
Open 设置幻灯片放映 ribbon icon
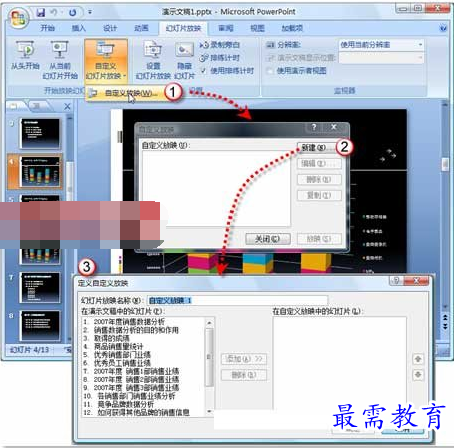pos(153,60)
